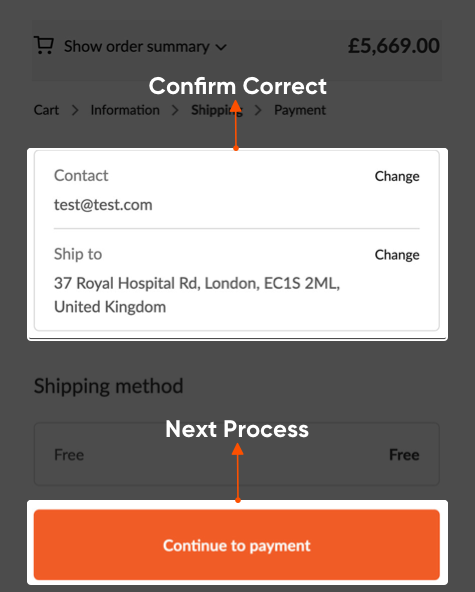
Task: Click chevron between Cart and Information
Action: (75, 110)
